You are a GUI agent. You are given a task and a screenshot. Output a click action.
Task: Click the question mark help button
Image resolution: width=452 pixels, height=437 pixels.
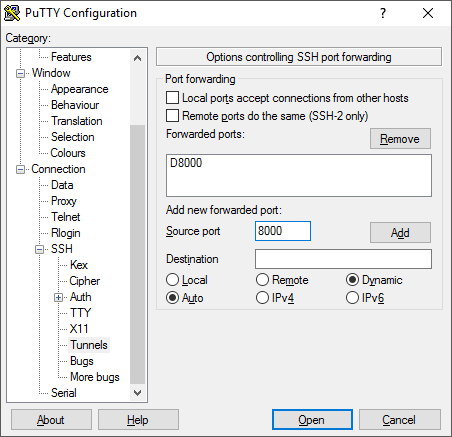383,13
